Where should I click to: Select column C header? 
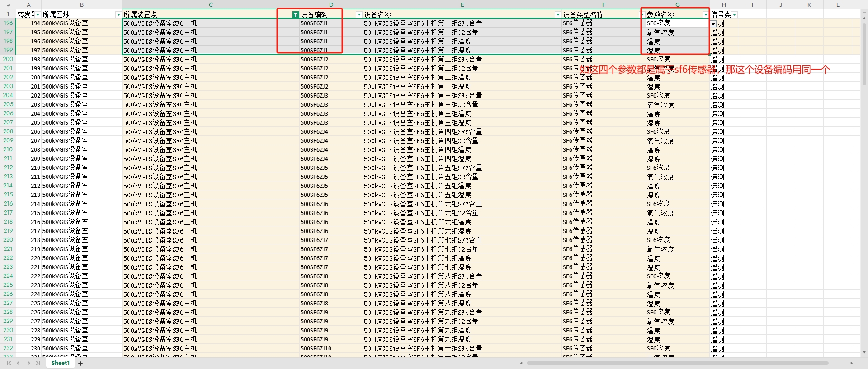pyautogui.click(x=211, y=5)
